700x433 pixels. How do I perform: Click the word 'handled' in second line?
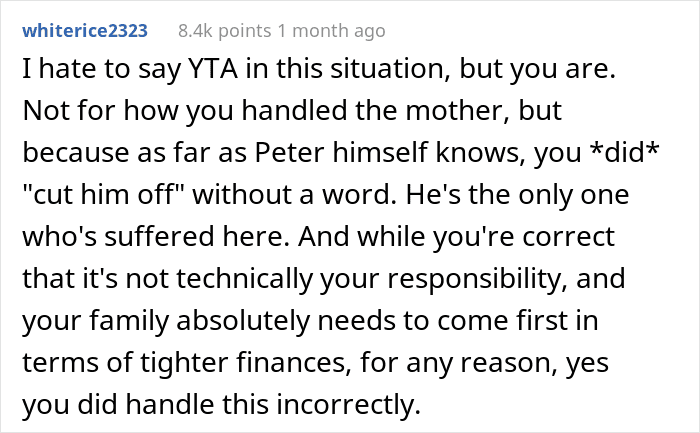tap(294, 111)
